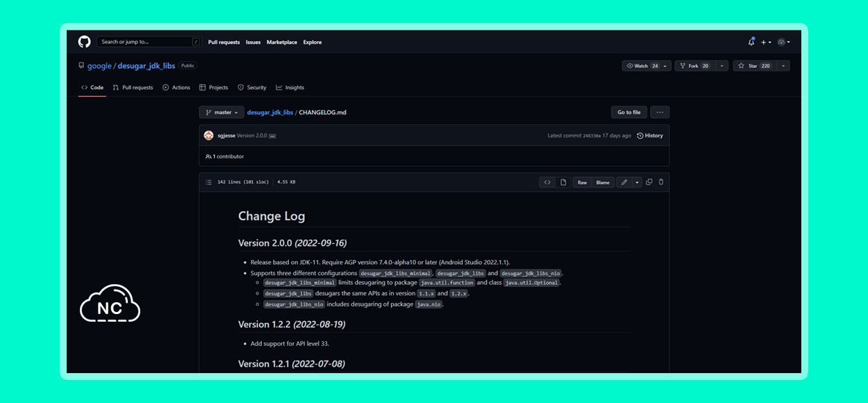Expand the Watch options dropdown arrow
The width and height of the screenshot is (868, 403).
pyautogui.click(x=667, y=66)
